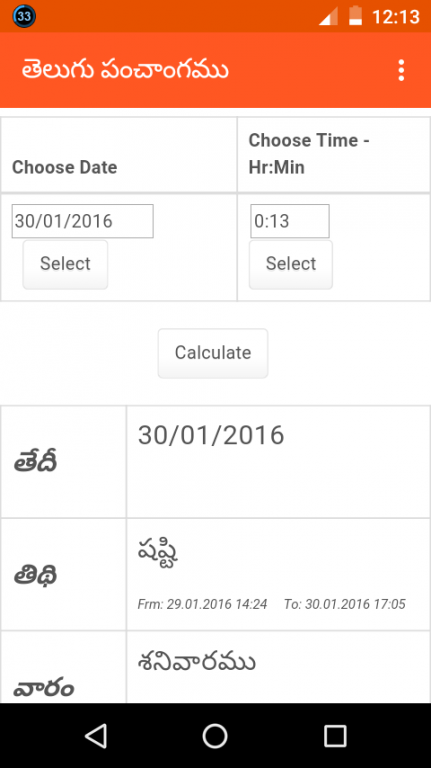Tap the 33 notification badge icon
This screenshot has height=768, width=431.
point(24,16)
